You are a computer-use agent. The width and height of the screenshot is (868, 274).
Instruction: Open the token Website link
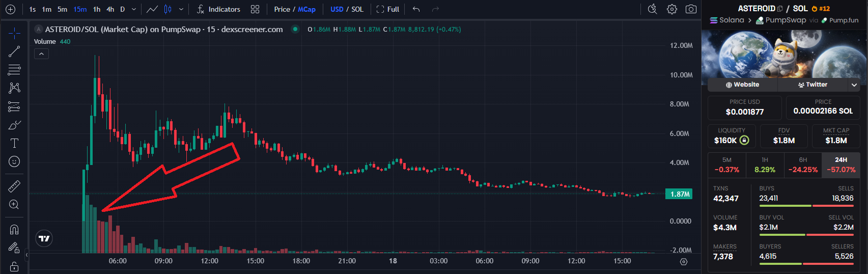[742, 85]
